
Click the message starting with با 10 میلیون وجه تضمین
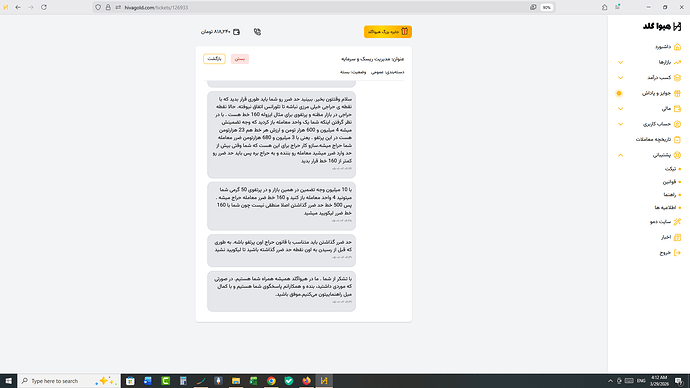[282, 206]
